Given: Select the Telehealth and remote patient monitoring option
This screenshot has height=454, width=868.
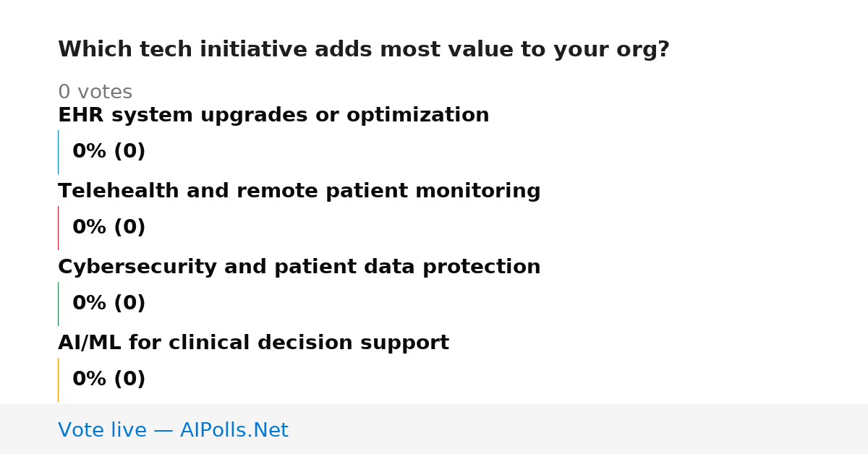Looking at the screenshot, I should [299, 192].
